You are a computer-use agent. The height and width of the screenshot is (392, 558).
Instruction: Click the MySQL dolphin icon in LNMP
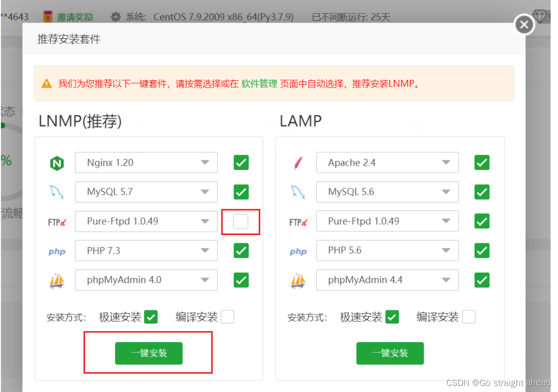coord(57,192)
